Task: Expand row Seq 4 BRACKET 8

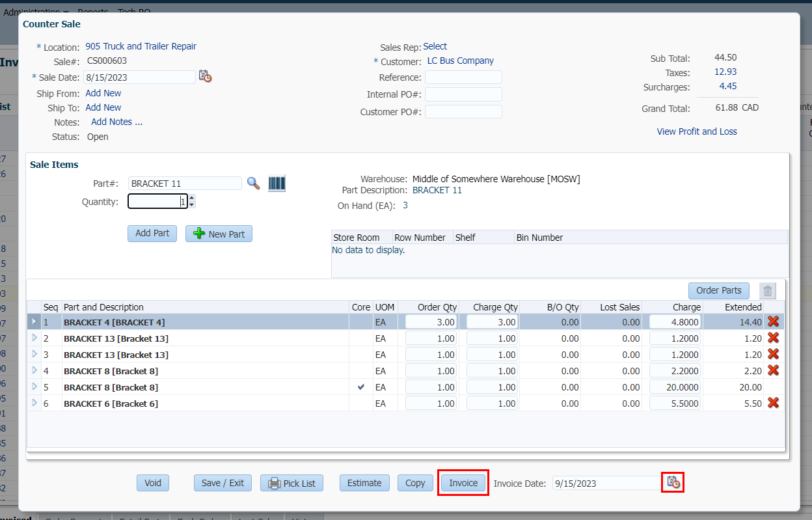Action: pyautogui.click(x=34, y=370)
